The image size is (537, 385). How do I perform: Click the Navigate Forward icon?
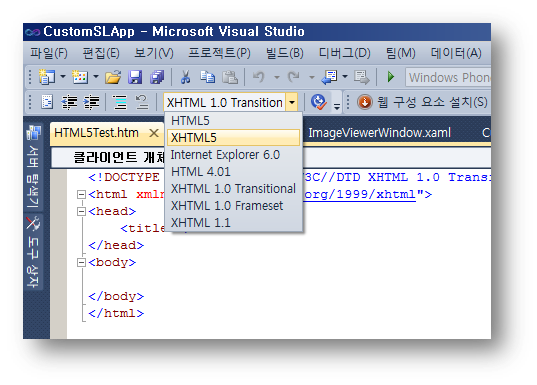coord(362,77)
